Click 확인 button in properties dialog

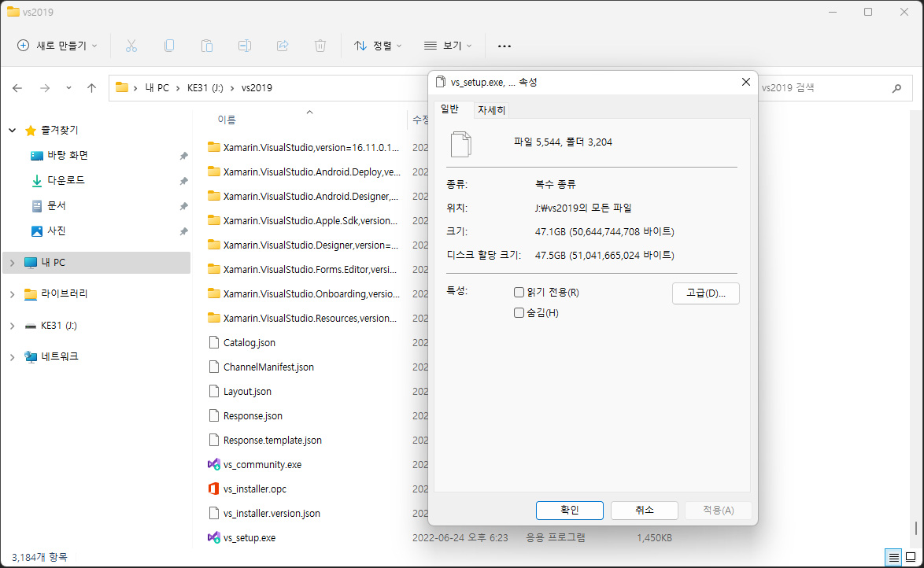569,511
